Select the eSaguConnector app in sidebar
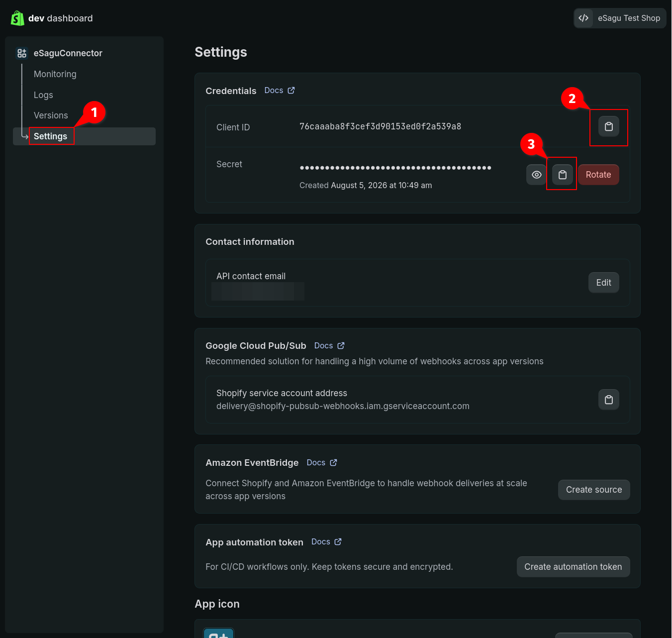Viewport: 672px width, 638px height. click(68, 53)
